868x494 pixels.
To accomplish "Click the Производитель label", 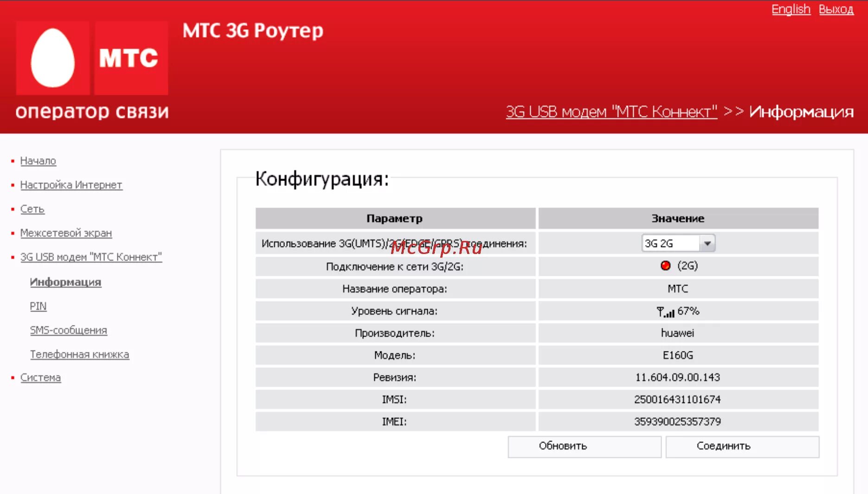I will (x=395, y=333).
